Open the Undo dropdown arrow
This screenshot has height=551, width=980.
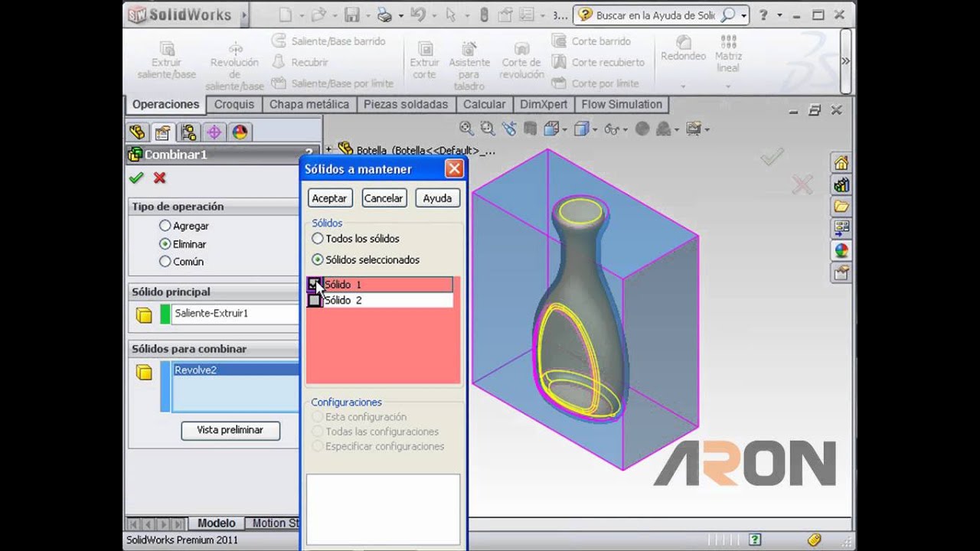pos(433,15)
